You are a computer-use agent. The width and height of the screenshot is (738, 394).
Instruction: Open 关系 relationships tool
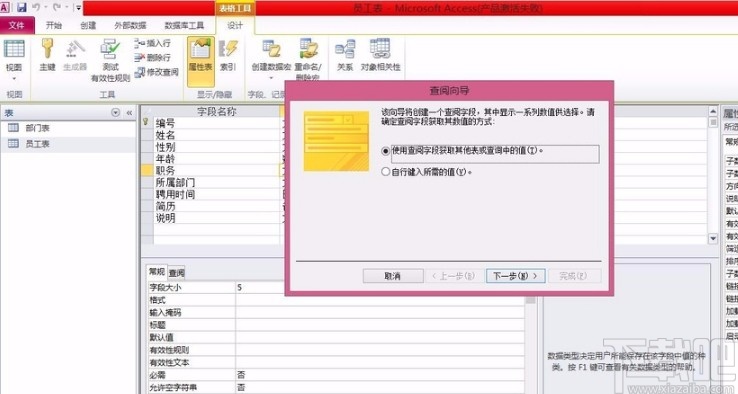[345, 55]
